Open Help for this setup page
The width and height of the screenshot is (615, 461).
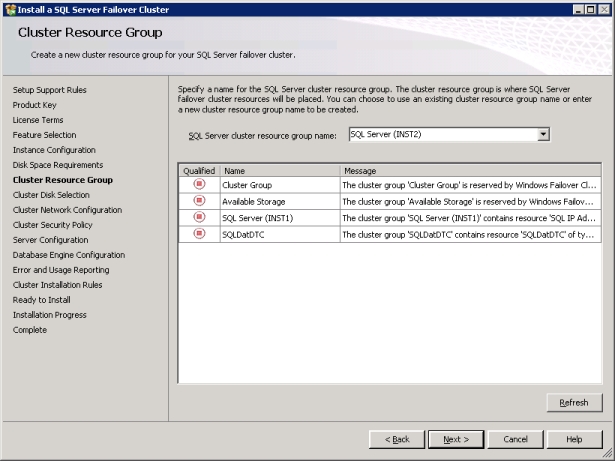coord(574,439)
